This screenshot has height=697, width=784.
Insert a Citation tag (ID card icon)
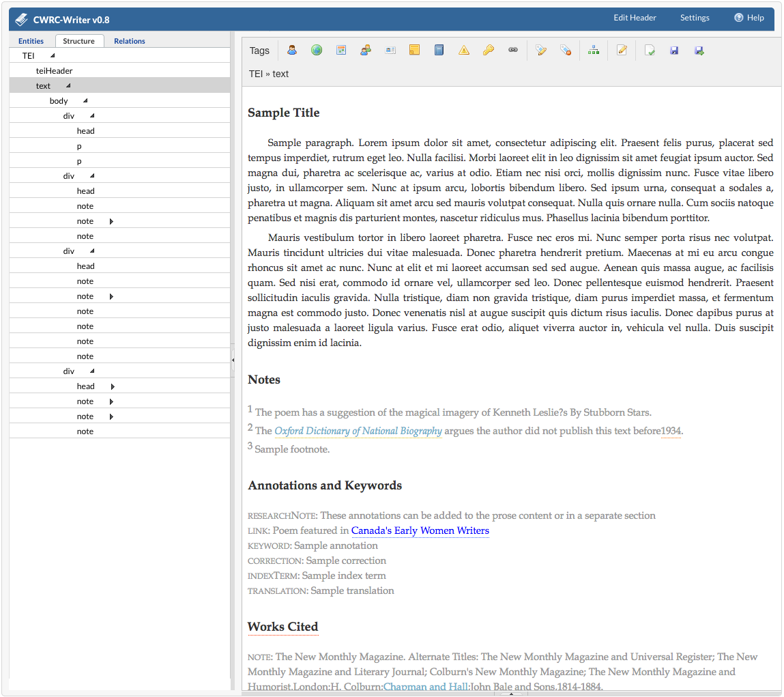tap(390, 50)
